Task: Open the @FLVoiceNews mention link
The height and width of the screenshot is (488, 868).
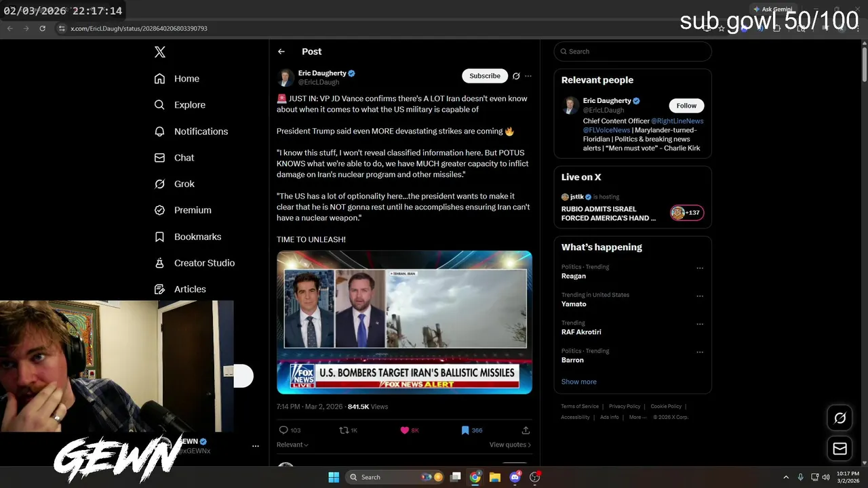Action: (x=606, y=130)
